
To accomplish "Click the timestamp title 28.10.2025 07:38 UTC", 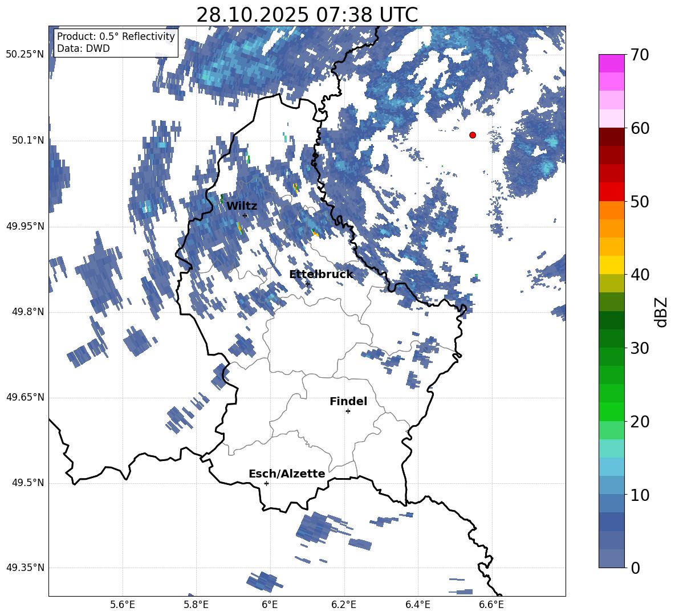I will pos(307,15).
